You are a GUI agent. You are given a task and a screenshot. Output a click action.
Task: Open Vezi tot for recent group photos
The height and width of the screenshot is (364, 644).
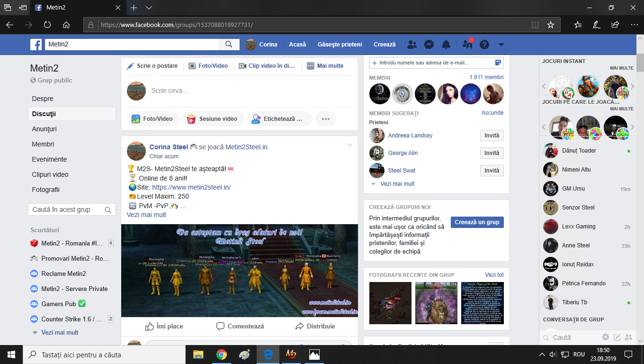(x=494, y=275)
